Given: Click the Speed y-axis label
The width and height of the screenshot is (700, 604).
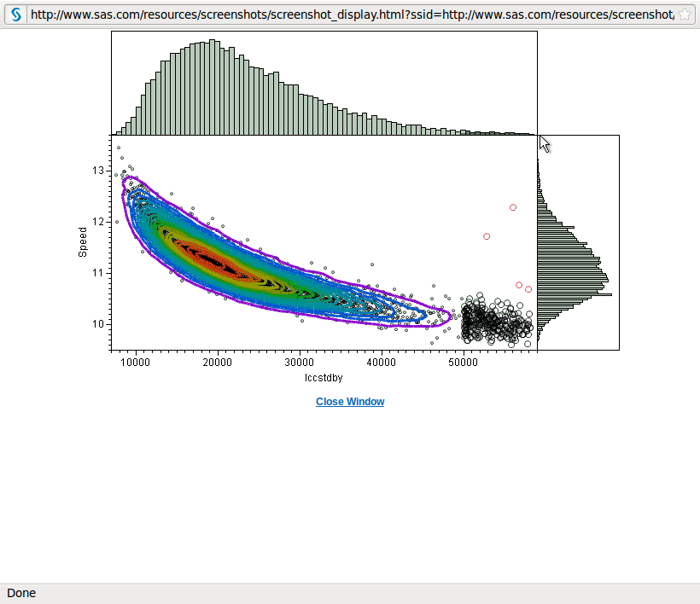Looking at the screenshot, I should [x=83, y=241].
